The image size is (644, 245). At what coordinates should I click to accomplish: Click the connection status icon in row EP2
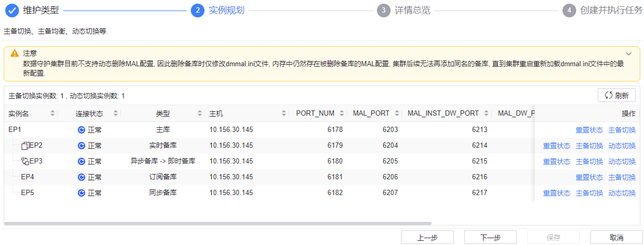(x=81, y=146)
